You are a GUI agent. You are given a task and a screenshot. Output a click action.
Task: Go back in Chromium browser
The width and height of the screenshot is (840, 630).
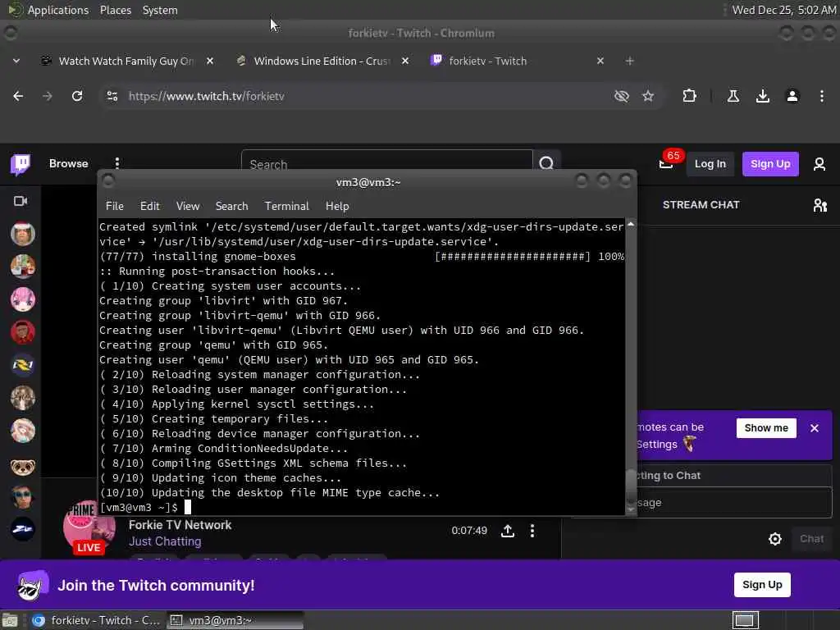18,96
